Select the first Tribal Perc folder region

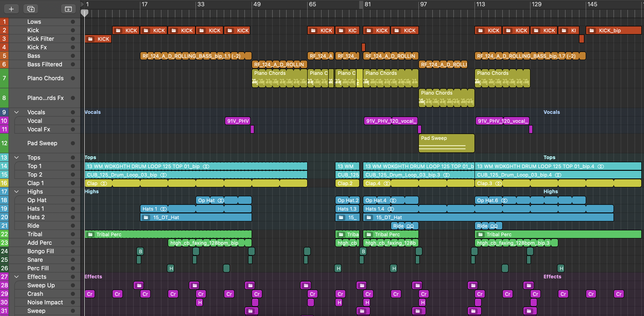point(168,234)
